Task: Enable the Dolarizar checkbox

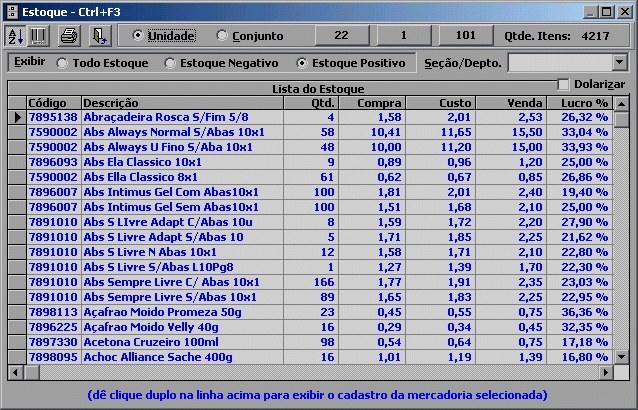Action: pos(563,84)
